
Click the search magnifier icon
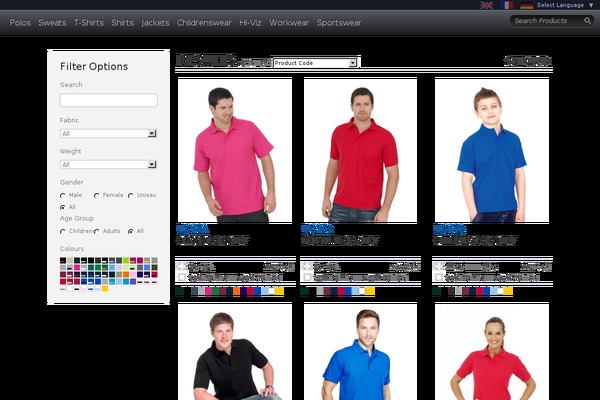pos(587,20)
